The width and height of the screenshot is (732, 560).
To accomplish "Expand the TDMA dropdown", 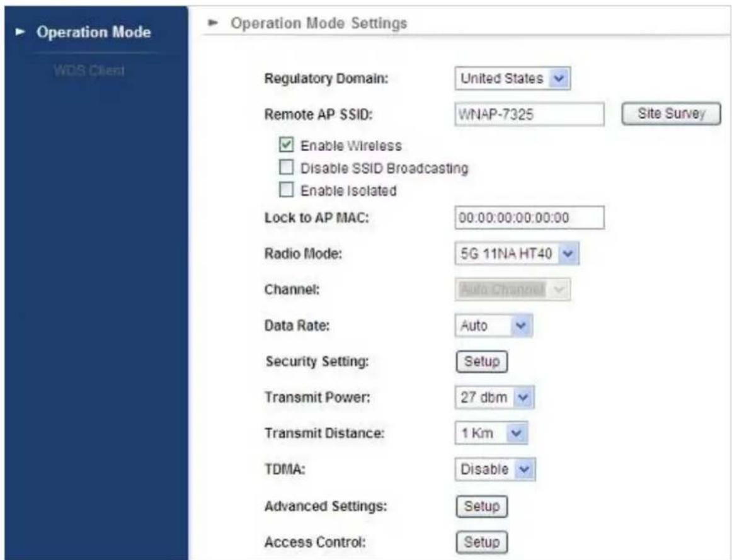I will tap(495, 469).
